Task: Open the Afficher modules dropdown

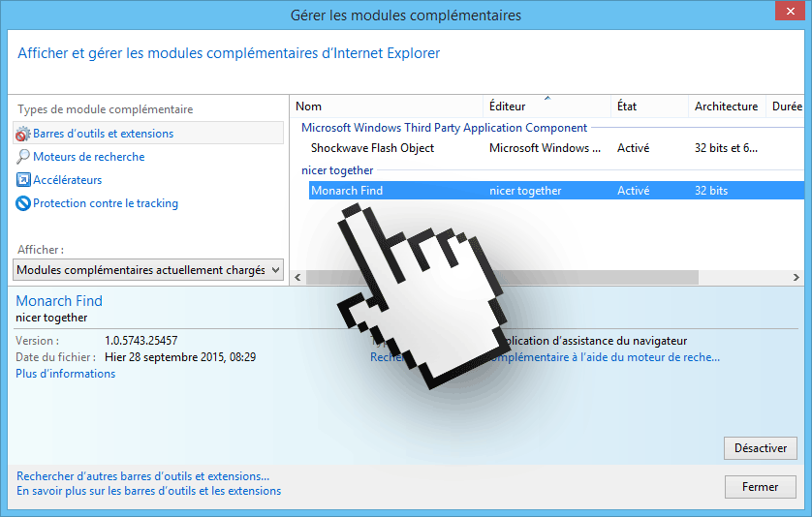Action: 148,269
